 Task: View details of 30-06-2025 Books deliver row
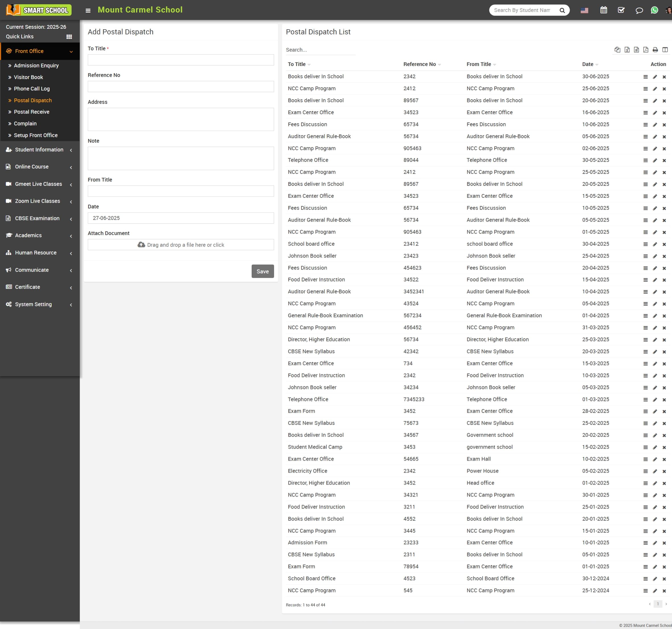click(x=645, y=77)
